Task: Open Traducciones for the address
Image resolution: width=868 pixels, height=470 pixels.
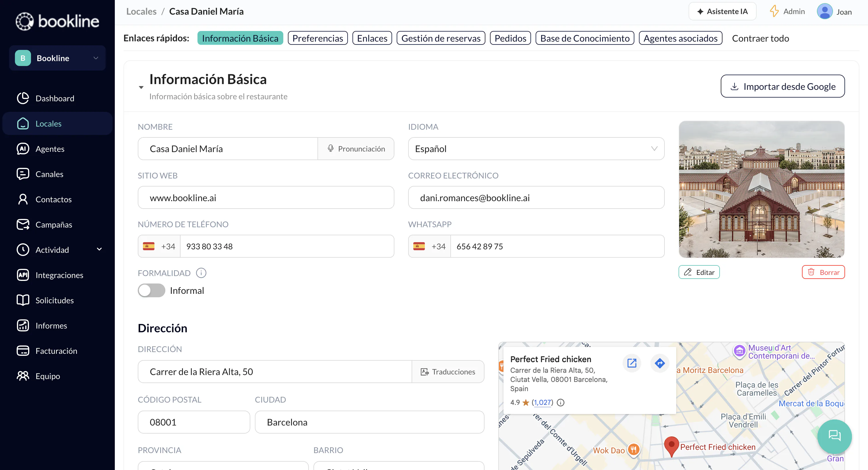Action: [448, 372]
